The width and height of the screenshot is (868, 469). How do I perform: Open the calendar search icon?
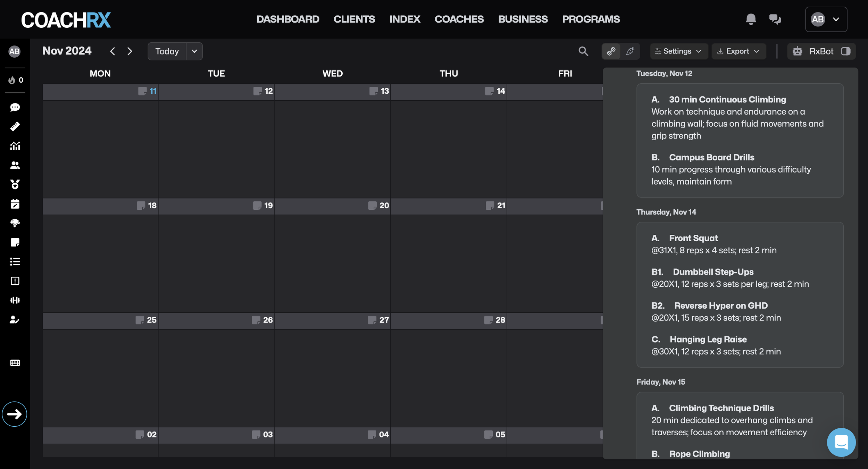coord(583,51)
